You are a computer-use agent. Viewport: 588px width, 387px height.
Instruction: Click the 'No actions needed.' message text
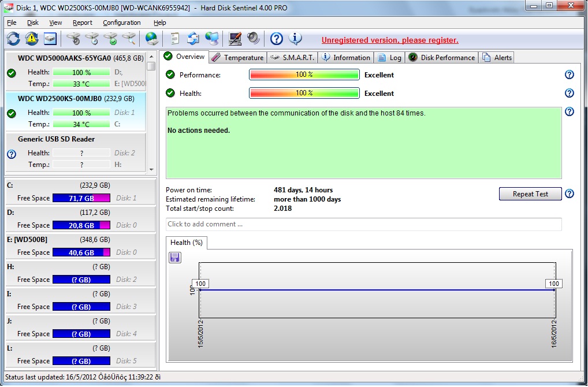199,131
